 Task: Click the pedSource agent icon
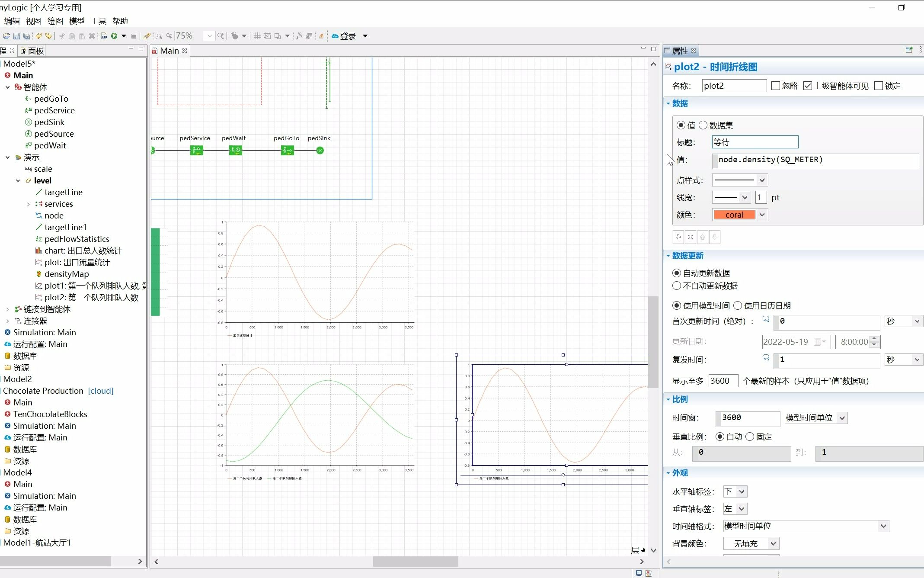[x=30, y=133]
